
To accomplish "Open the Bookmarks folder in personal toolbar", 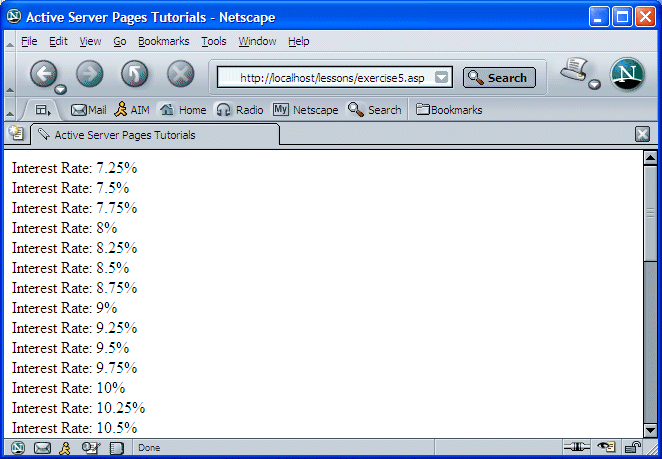I will [x=449, y=110].
